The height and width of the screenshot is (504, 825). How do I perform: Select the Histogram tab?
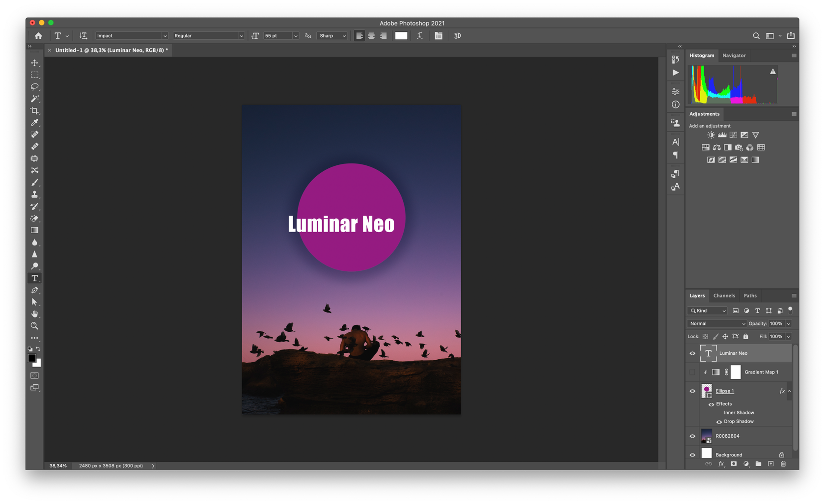(702, 55)
